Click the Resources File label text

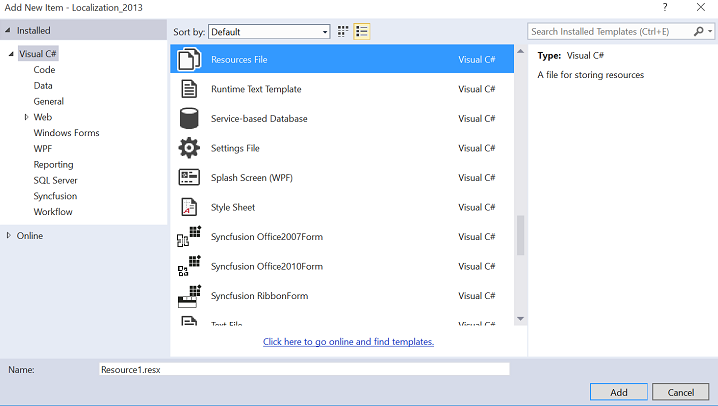tap(239, 60)
